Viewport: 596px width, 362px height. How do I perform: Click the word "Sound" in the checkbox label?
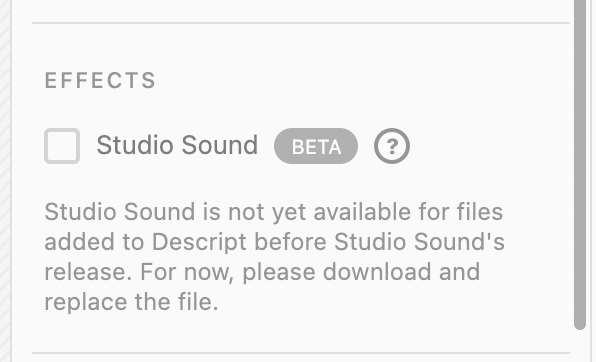(220, 145)
